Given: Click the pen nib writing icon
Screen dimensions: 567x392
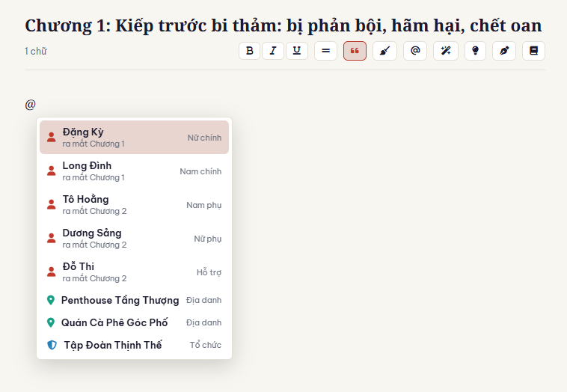Looking at the screenshot, I should (504, 51).
